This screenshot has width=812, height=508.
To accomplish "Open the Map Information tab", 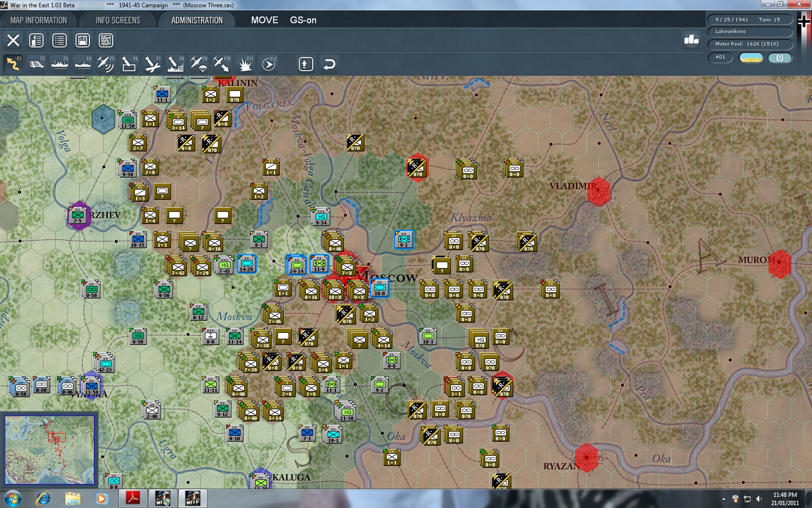I will click(x=39, y=20).
